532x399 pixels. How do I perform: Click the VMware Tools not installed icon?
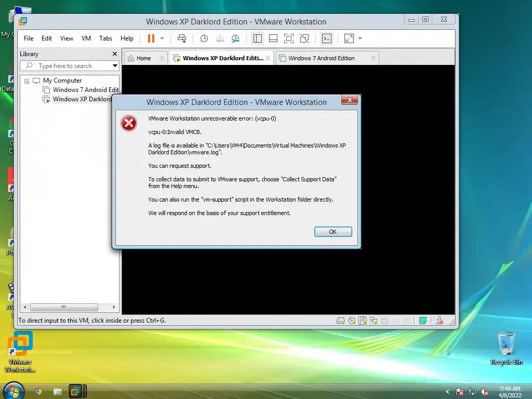440,321
